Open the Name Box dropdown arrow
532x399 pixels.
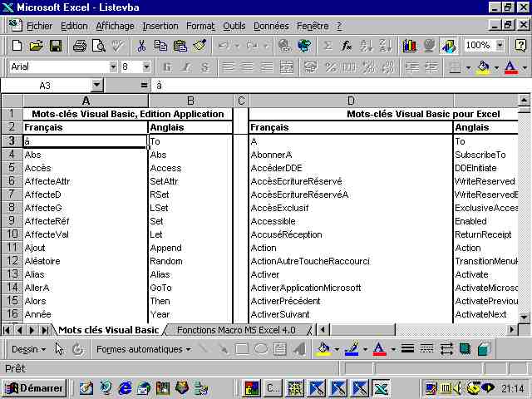click(x=96, y=85)
